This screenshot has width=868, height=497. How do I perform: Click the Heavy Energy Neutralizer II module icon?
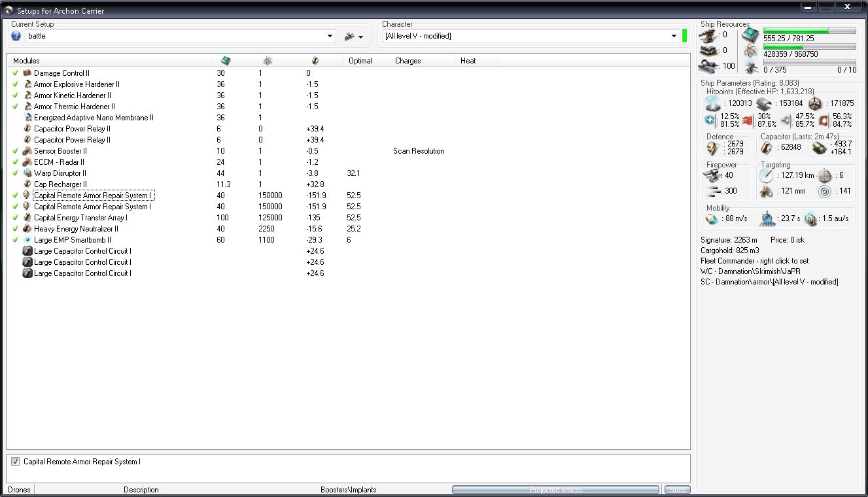point(27,229)
